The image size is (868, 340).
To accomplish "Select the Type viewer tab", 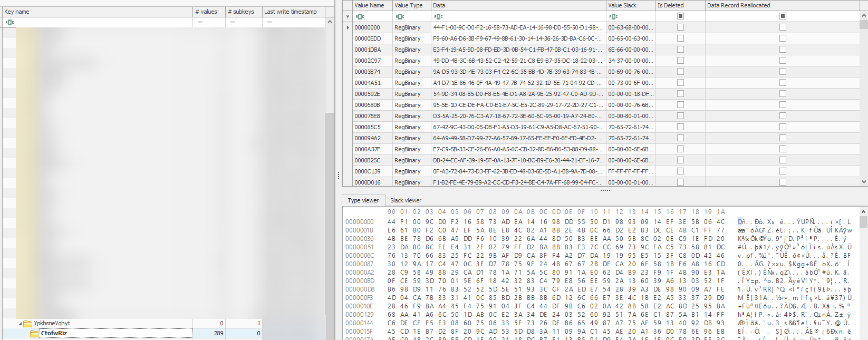I will (363, 200).
